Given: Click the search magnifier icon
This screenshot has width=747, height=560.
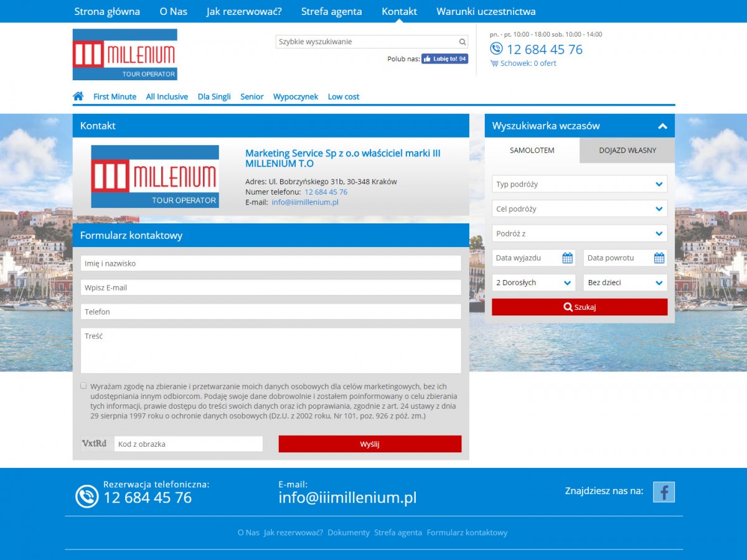Looking at the screenshot, I should pos(463,42).
